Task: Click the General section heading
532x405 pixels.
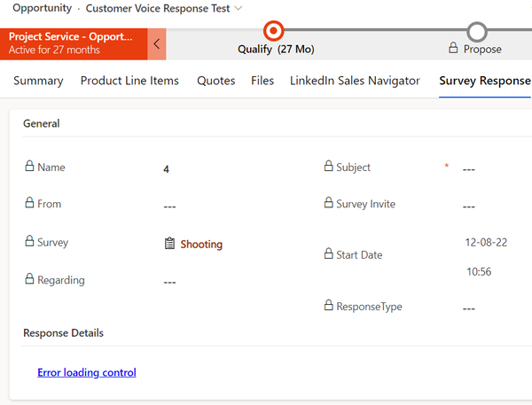Action: 42,123
